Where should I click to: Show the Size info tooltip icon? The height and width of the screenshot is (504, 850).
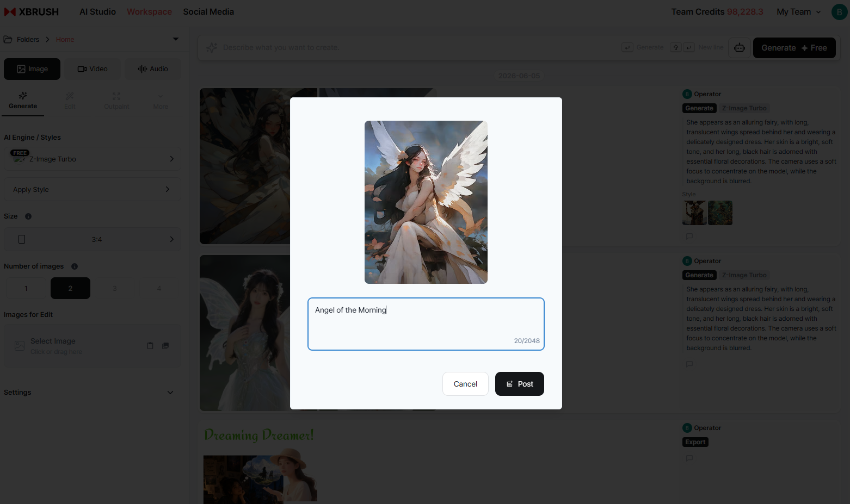(x=28, y=216)
